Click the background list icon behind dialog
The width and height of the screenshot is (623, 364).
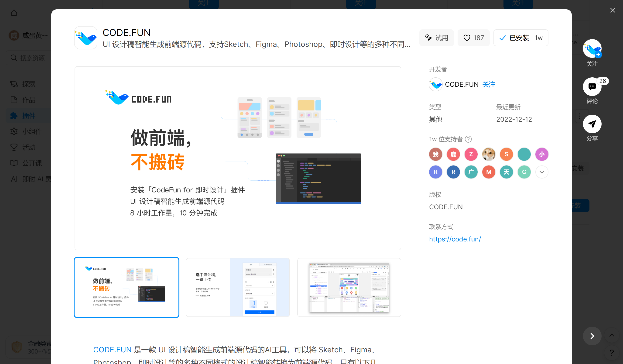582,116
